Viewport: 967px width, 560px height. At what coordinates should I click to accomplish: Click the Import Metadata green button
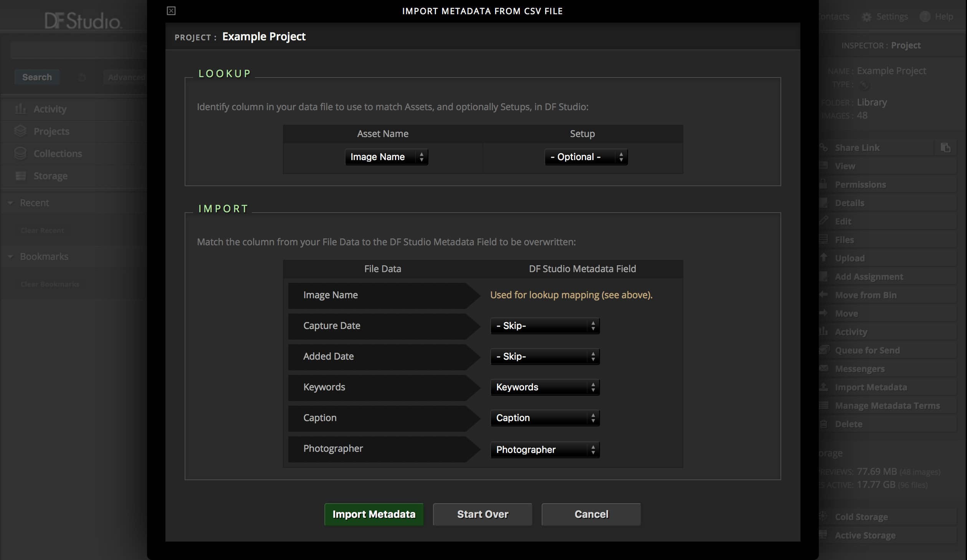click(374, 514)
